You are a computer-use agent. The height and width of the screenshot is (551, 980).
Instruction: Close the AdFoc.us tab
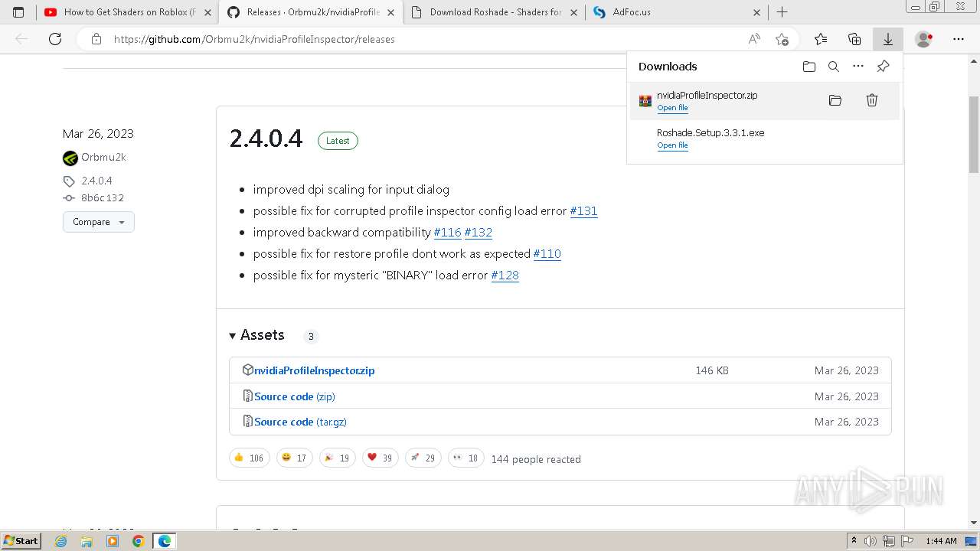coord(757,12)
